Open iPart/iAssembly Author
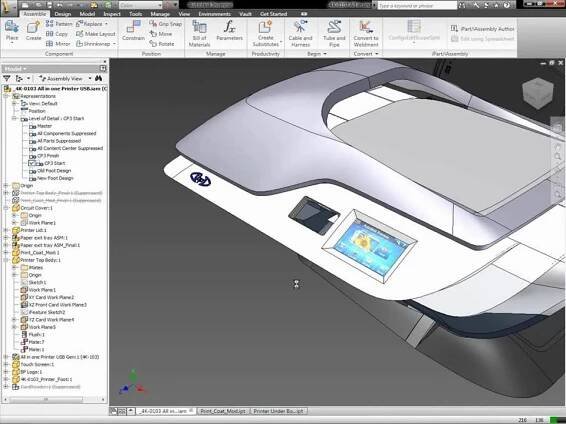 (x=483, y=29)
